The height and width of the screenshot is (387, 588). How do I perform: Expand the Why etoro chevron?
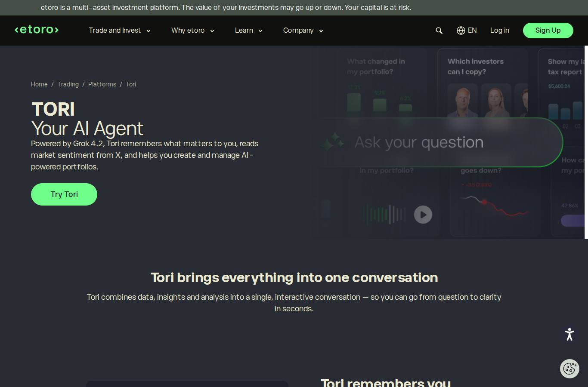(212, 31)
